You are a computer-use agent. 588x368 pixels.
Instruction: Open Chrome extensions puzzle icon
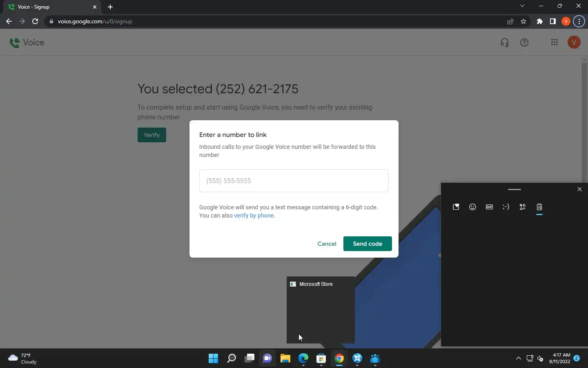540,21
